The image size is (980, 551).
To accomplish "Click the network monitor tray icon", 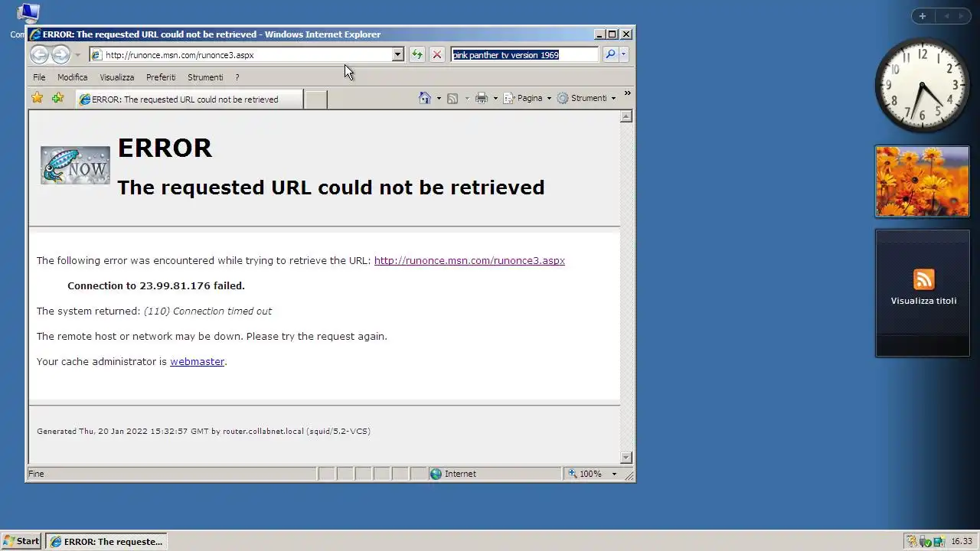I will [x=938, y=541].
